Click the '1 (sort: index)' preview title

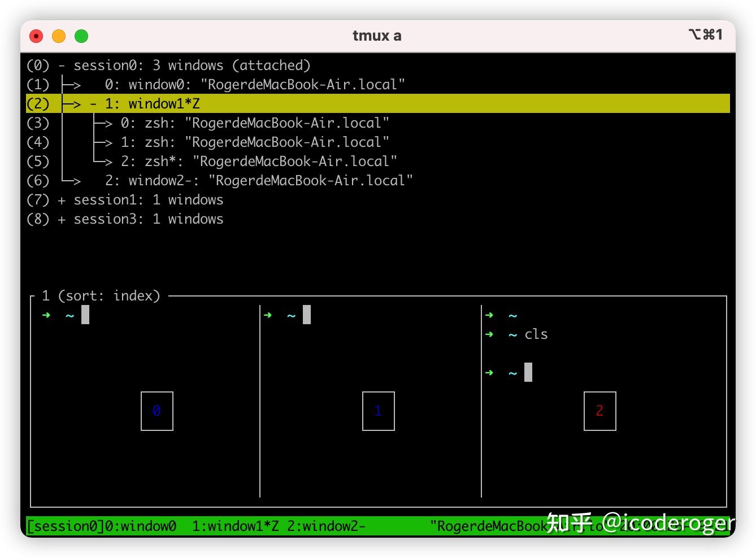pyautogui.click(x=101, y=296)
